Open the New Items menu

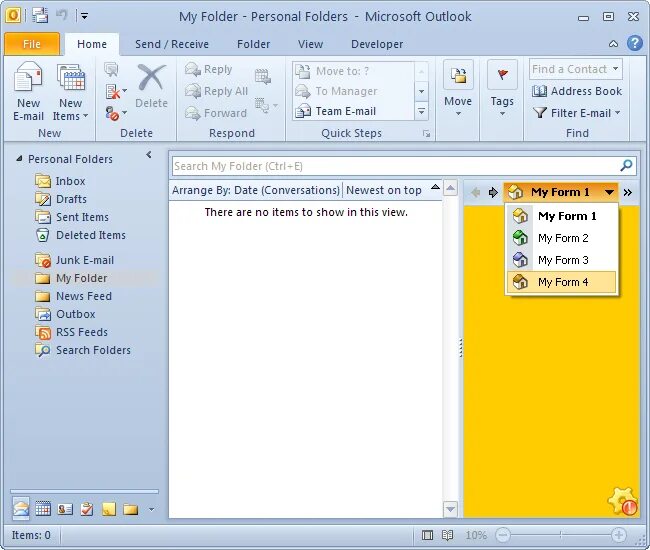point(70,92)
